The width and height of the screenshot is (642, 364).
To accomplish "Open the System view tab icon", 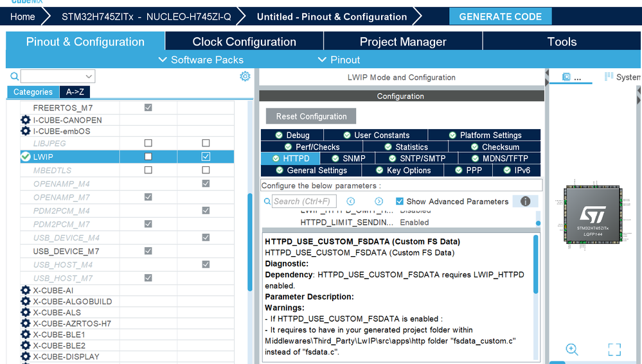I will (609, 77).
